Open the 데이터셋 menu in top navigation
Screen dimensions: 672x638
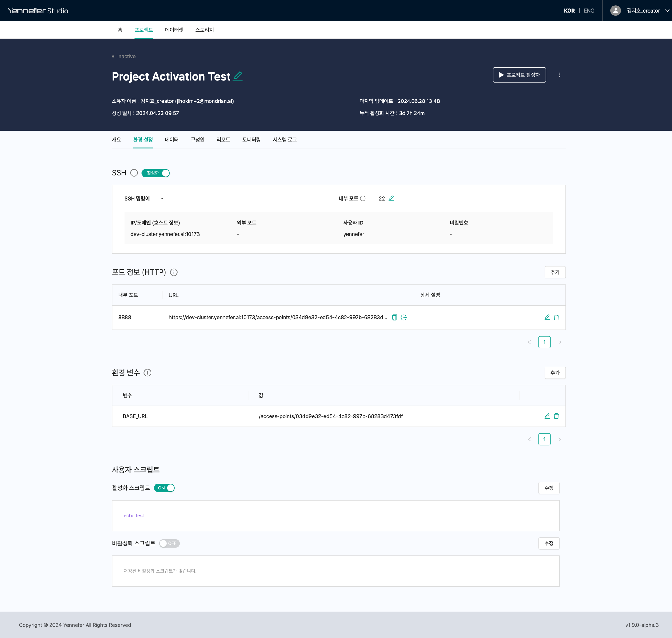174,30
